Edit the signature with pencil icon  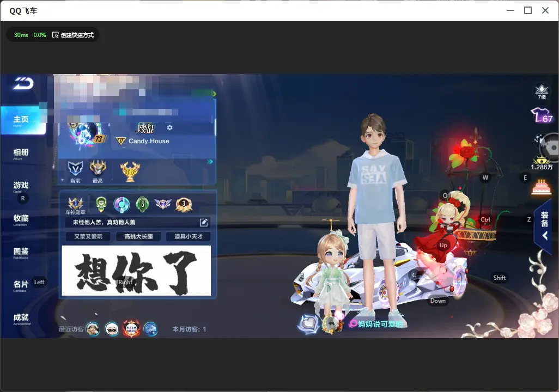204,222
